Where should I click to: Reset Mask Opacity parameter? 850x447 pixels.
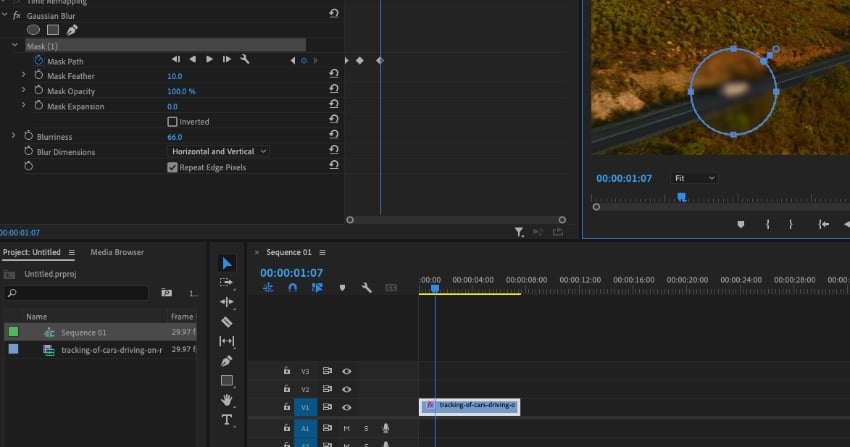click(x=334, y=88)
